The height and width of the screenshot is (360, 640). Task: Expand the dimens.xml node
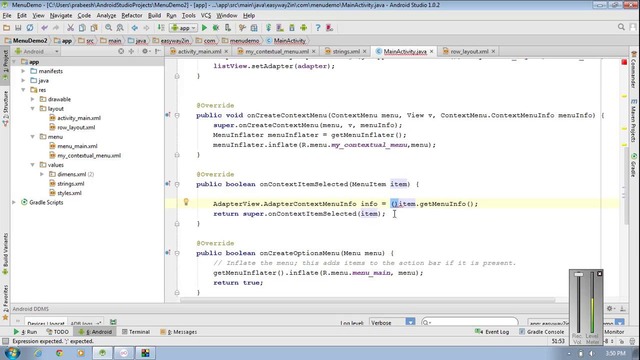pos(42,174)
